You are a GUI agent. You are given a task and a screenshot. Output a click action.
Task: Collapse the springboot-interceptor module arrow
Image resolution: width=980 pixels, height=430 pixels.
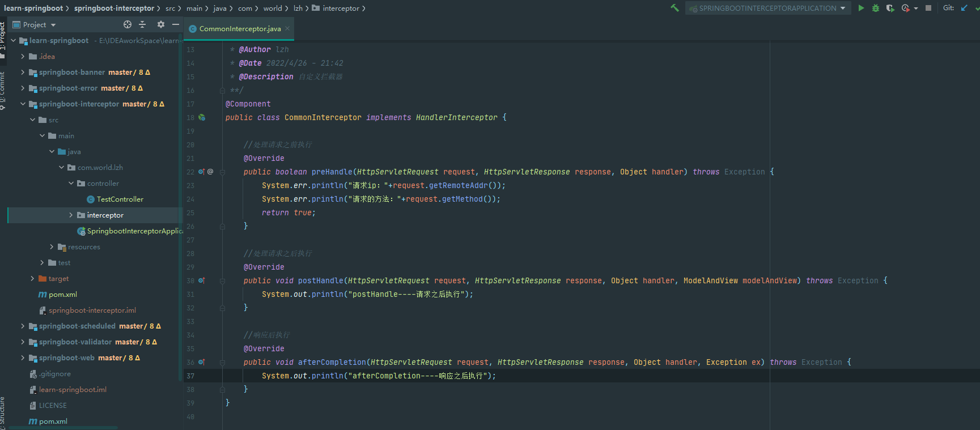pyautogui.click(x=23, y=104)
